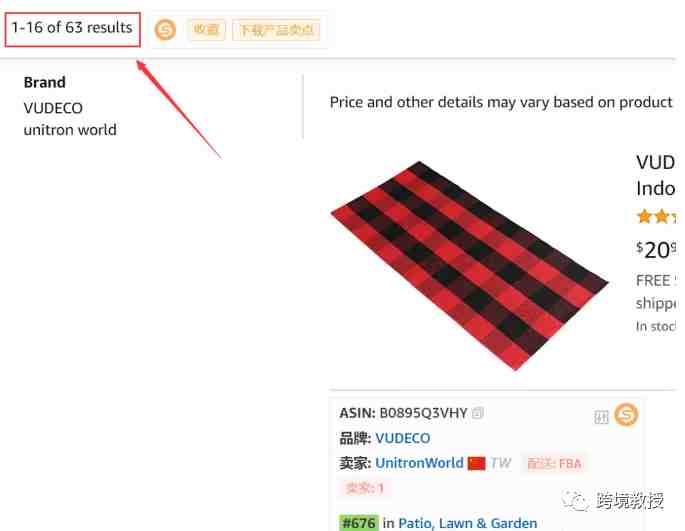Click the orange S plugin icon beside results count
The width and height of the screenshot is (685, 531).
coord(165,30)
